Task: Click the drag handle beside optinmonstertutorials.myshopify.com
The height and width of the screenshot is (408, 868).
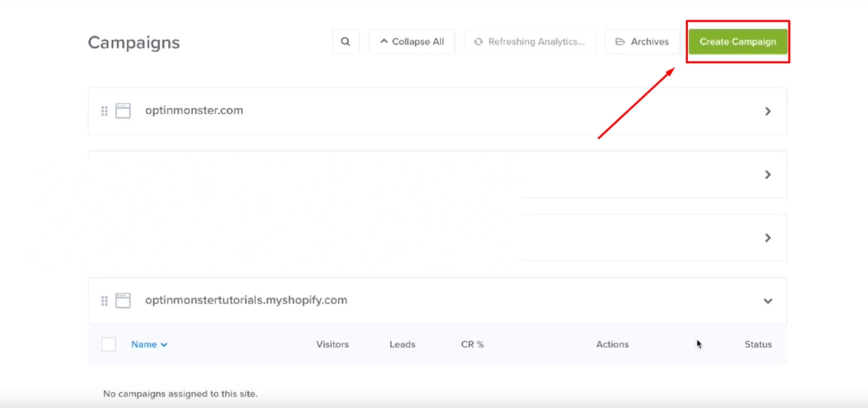Action: pos(104,301)
